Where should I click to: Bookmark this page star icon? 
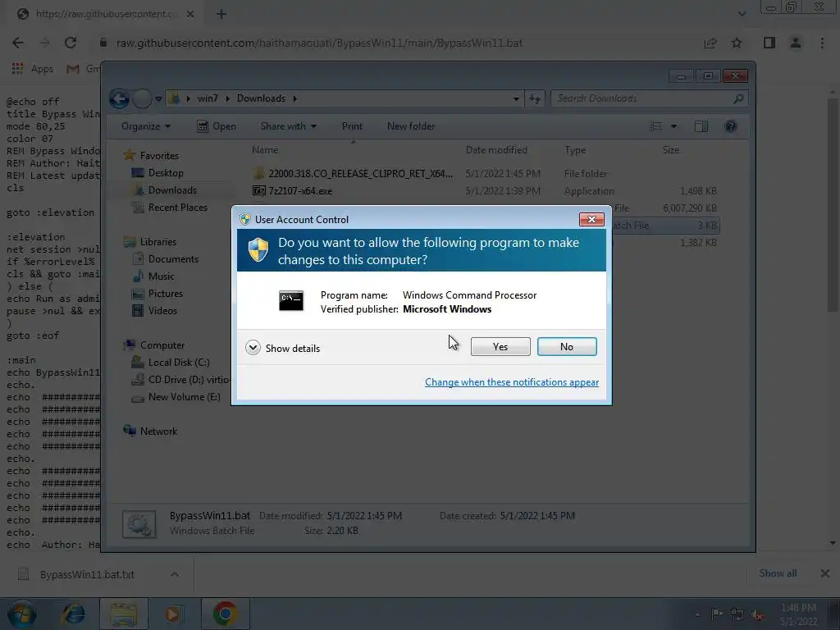[737, 43]
